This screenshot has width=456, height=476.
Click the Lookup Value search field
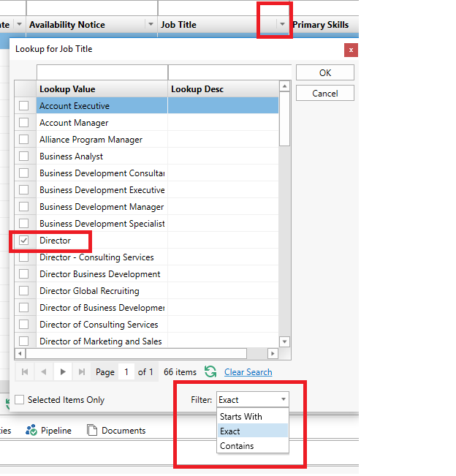(x=102, y=72)
